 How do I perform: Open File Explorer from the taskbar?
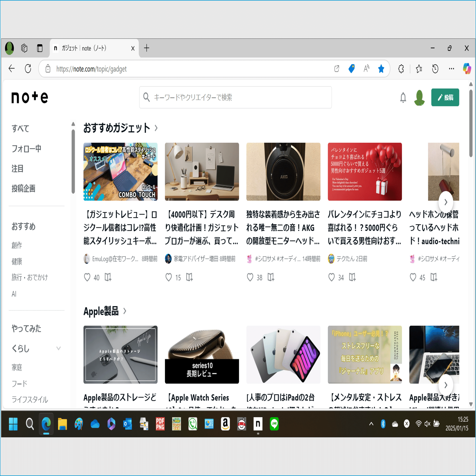pyautogui.click(x=62, y=424)
